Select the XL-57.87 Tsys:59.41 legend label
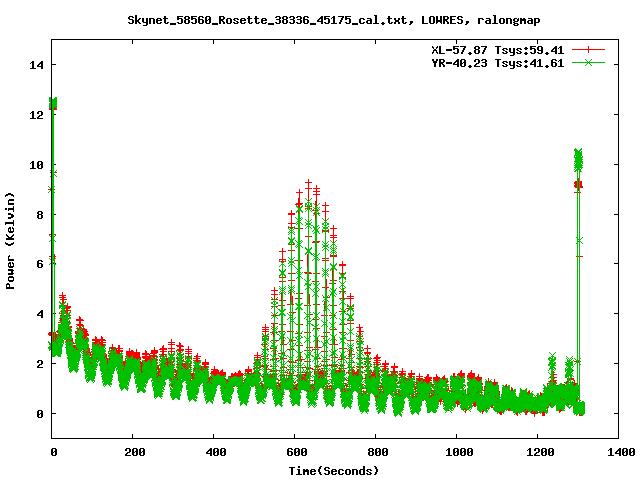The image size is (640, 480). coord(498,50)
